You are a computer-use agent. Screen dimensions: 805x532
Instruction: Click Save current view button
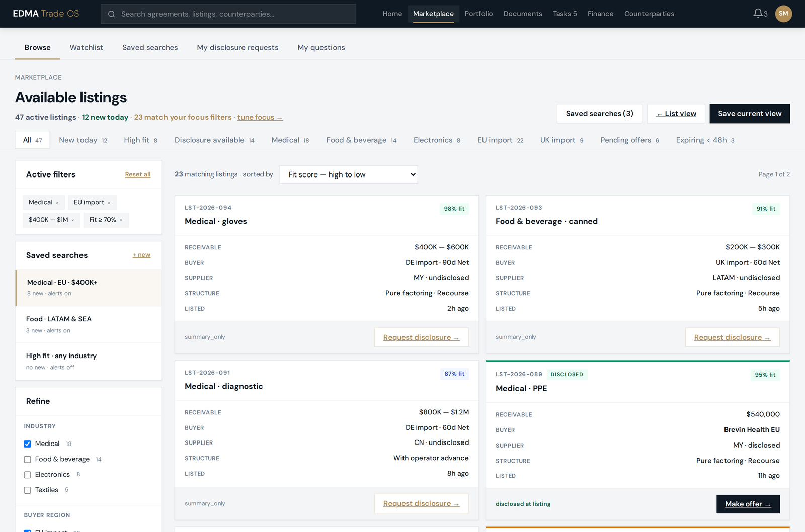click(x=750, y=114)
